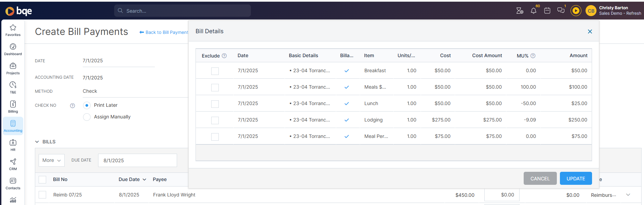
Task: Expand the Reimb 07/25 row chevron
Action: (628, 195)
